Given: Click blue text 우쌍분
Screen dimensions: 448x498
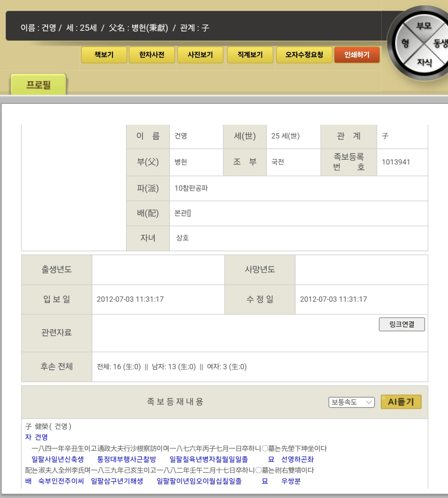Looking at the screenshot, I should point(291,481).
